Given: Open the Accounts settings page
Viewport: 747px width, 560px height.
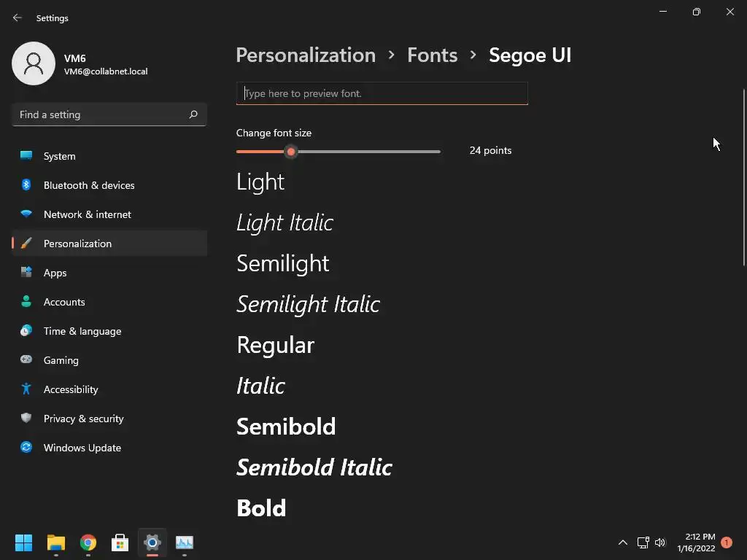Looking at the screenshot, I should pos(64,302).
